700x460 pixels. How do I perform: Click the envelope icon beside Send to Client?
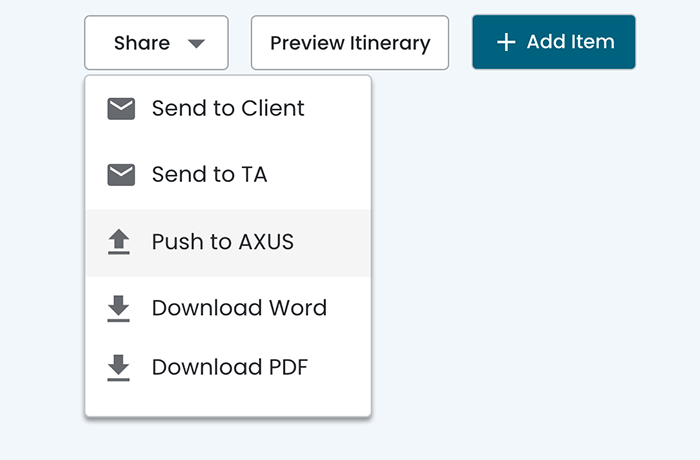coord(121,108)
